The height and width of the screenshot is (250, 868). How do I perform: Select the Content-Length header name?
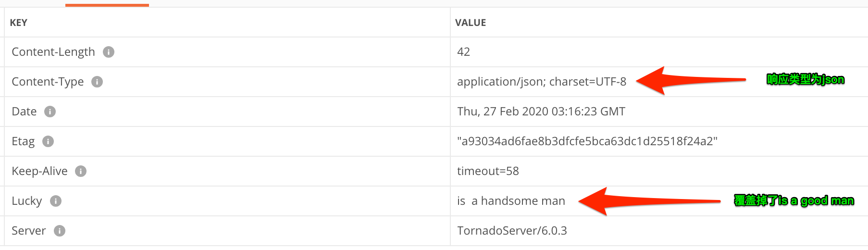[x=53, y=52]
